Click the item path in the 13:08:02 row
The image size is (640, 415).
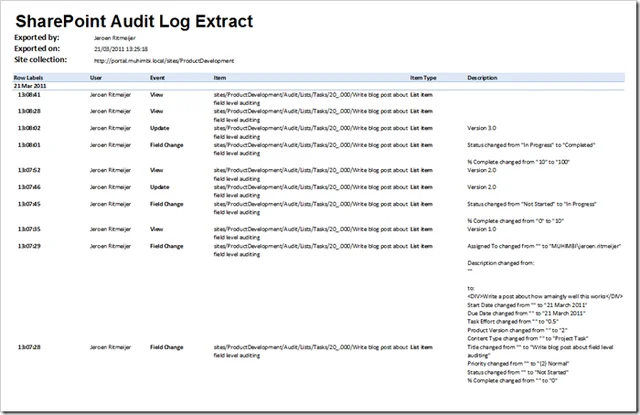tap(311, 132)
